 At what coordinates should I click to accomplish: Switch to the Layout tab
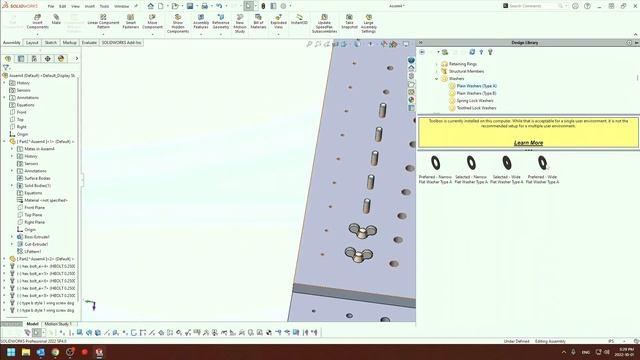[32, 42]
